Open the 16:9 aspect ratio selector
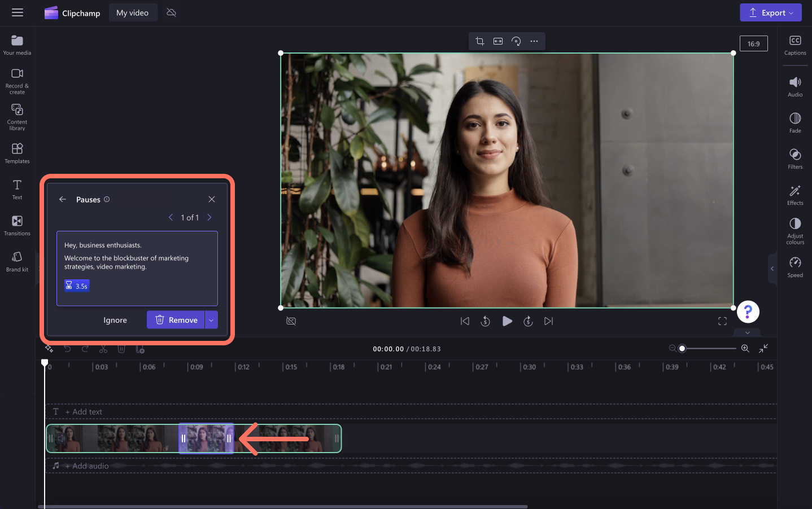 754,43
